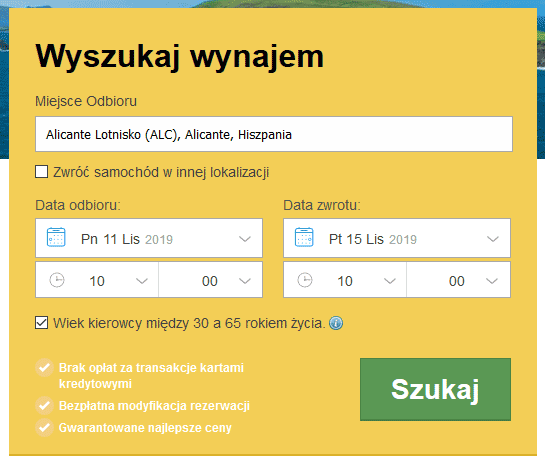Click the green Szukaj button
This screenshot has width=545, height=464.
coord(436,389)
